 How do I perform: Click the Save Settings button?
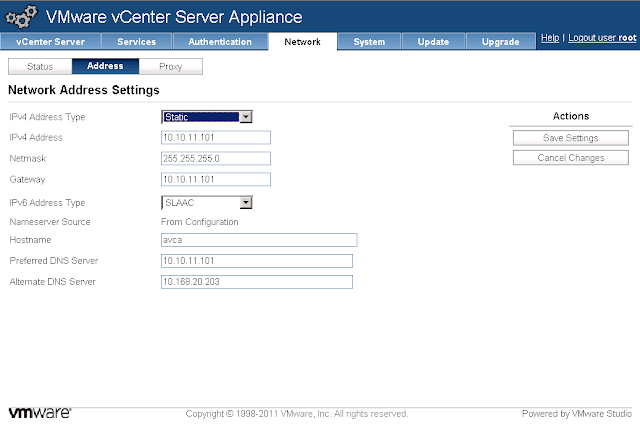(571, 138)
